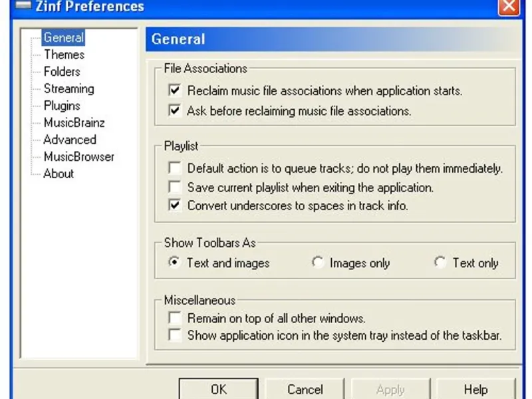Select the Text and images radio button
This screenshot has width=532, height=399.
coord(174,263)
